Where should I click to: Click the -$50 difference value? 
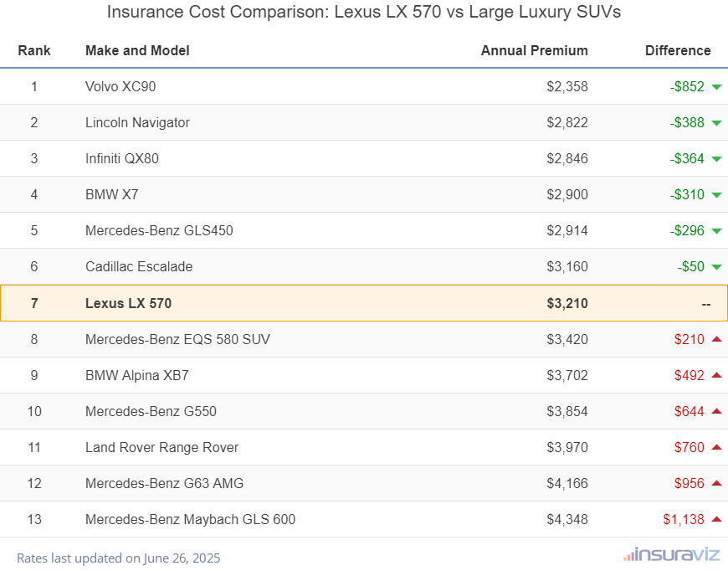point(691,267)
